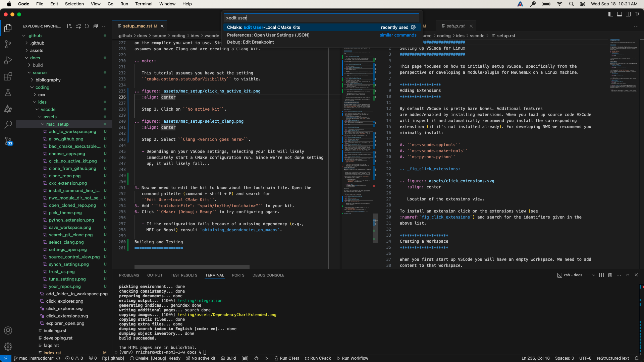Focus the command palette input field
The image size is (644, 362).
[x=322, y=18]
